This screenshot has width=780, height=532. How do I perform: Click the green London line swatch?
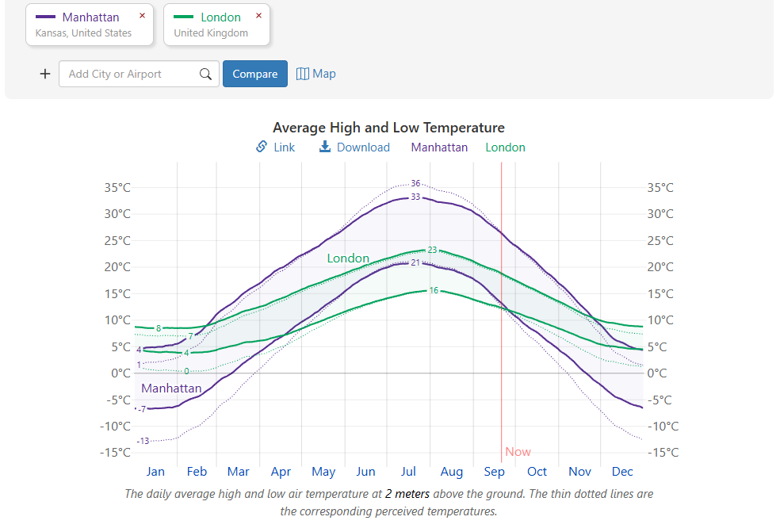click(183, 17)
